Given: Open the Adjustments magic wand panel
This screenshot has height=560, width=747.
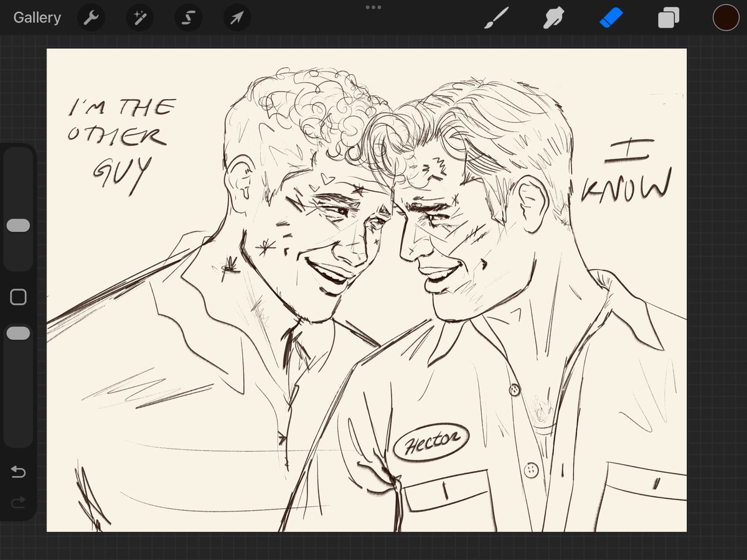Looking at the screenshot, I should [139, 17].
